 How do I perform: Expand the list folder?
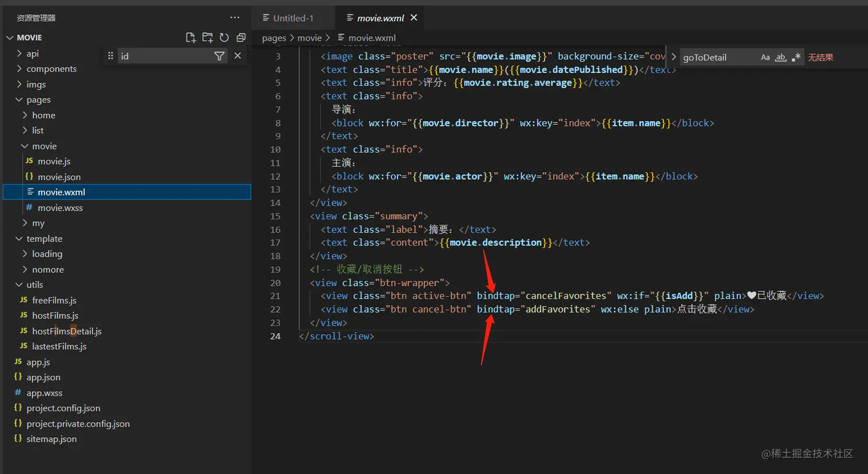(x=25, y=130)
